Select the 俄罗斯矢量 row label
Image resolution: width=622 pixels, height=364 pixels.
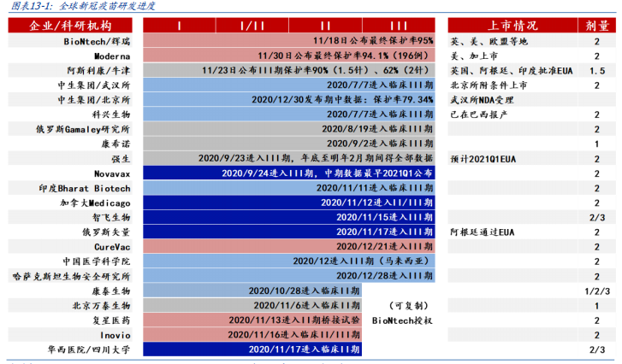coord(106,232)
